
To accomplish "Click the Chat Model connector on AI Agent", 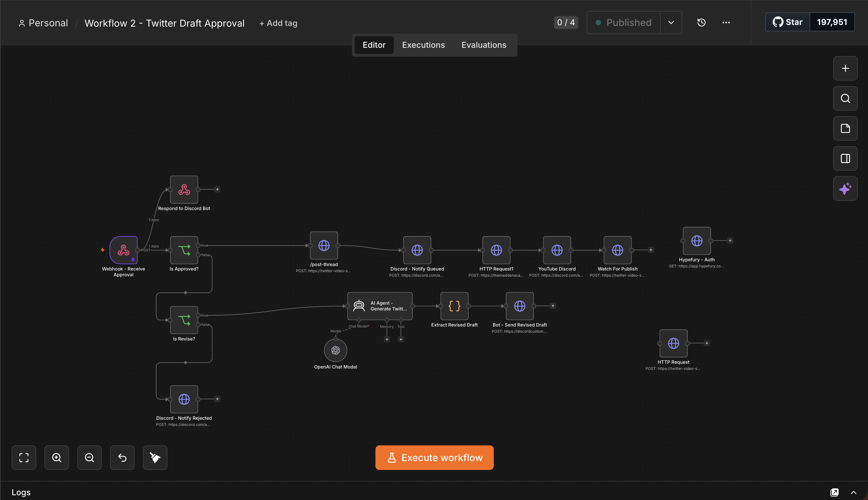I will coord(359,320).
